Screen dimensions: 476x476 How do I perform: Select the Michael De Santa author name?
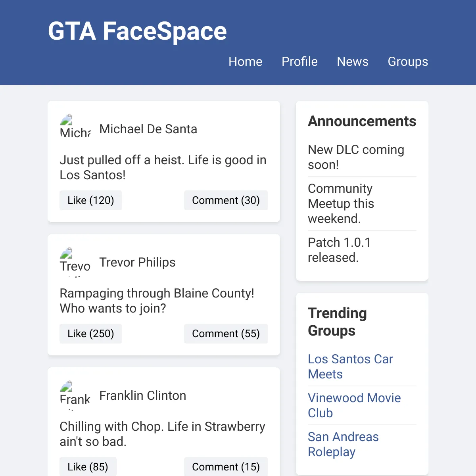point(148,129)
